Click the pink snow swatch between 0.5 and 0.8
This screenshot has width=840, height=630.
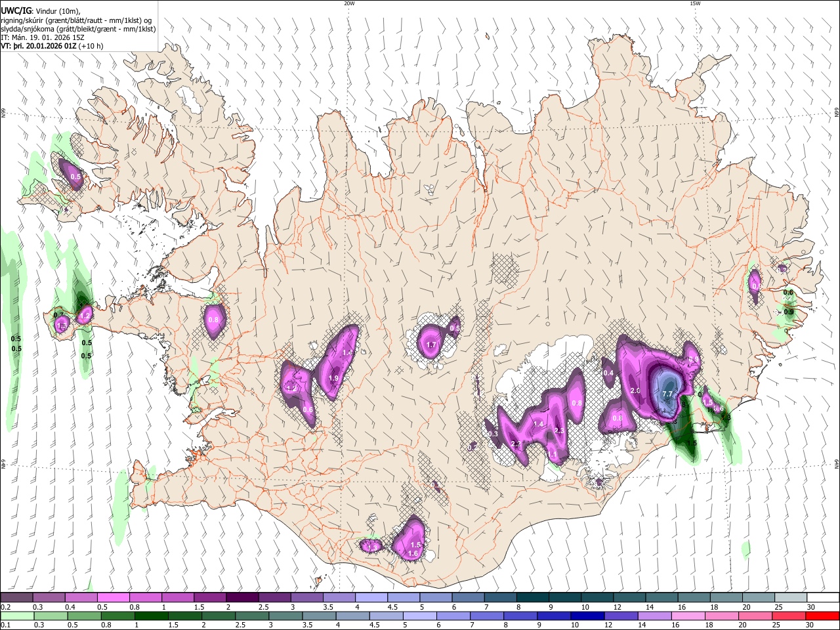[x=113, y=597]
